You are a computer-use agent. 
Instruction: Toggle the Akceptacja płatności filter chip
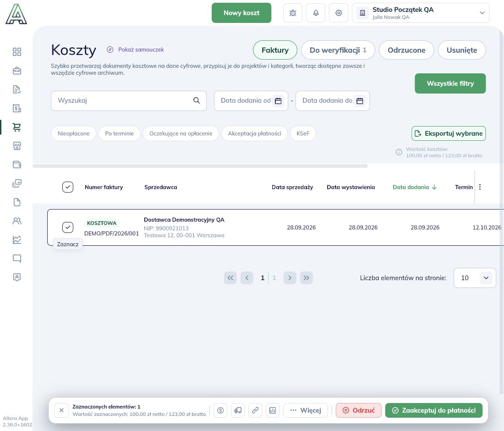(255, 133)
